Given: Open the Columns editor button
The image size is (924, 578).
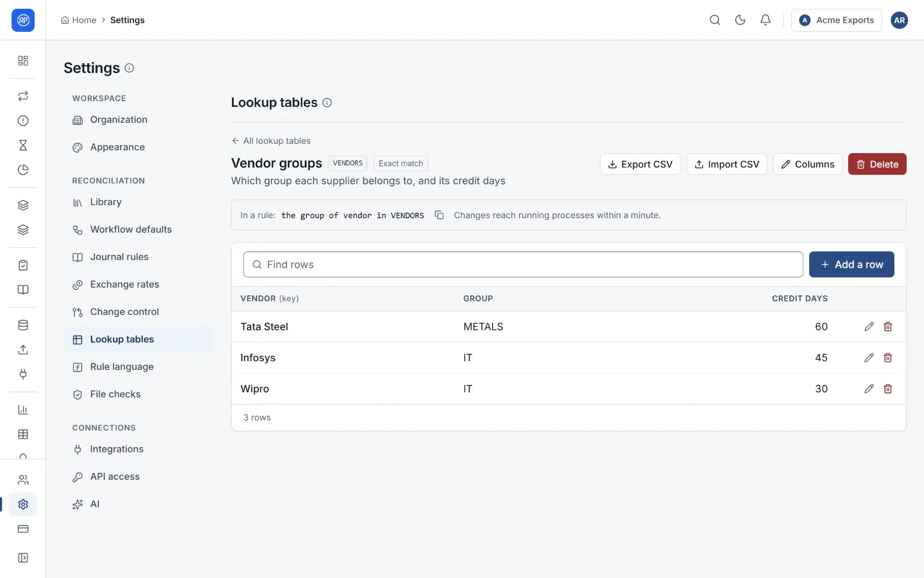Looking at the screenshot, I should 807,164.
